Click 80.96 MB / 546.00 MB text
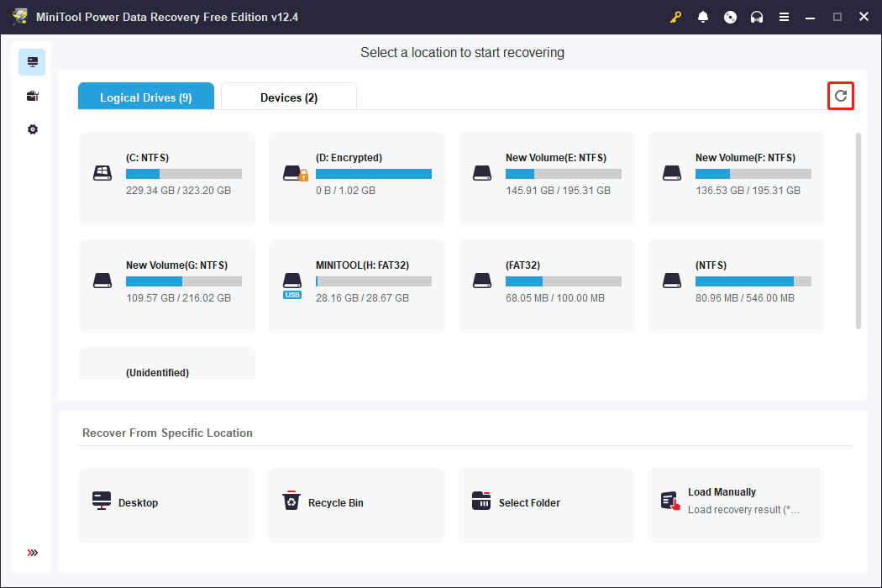882x588 pixels. point(745,297)
